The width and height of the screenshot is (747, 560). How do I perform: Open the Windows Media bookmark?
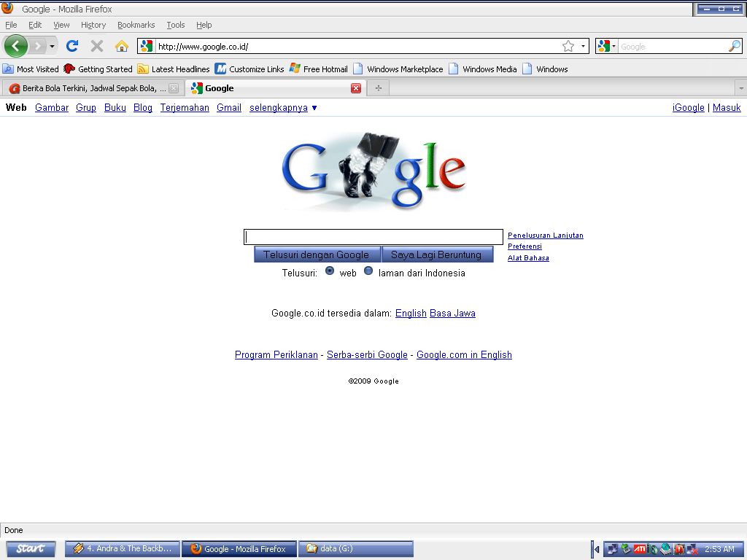(483, 69)
